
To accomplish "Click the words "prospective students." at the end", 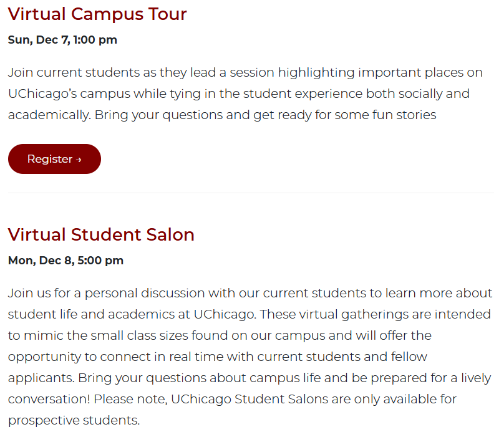I will point(74,420).
